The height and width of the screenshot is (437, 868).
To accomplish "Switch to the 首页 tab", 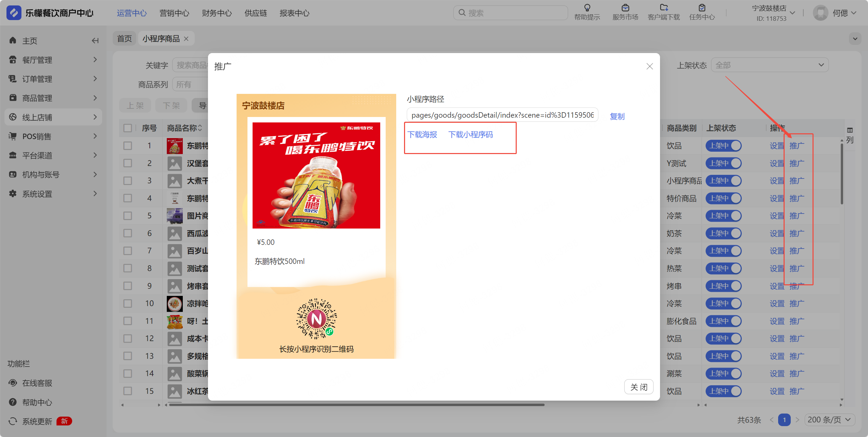I will (125, 39).
